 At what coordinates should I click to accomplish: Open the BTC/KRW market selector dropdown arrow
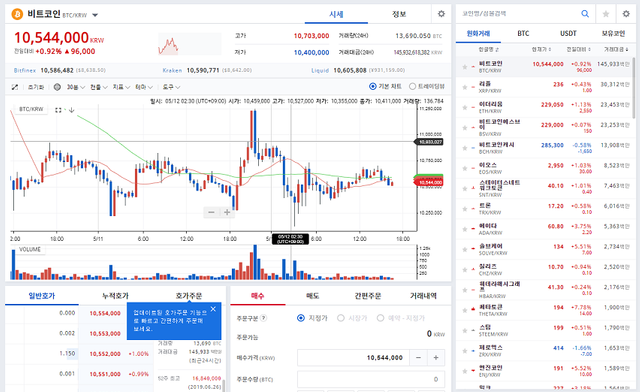95,15
